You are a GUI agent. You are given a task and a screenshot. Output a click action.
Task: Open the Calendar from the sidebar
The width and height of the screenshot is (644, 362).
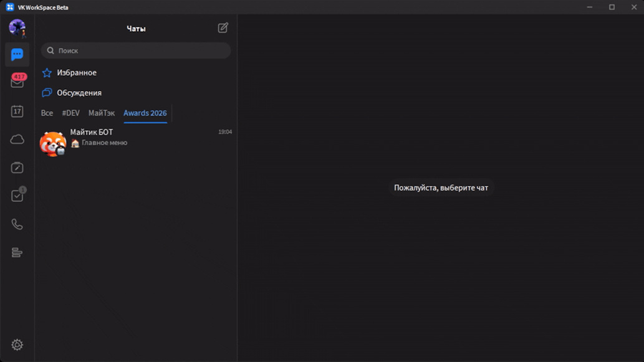point(17,112)
